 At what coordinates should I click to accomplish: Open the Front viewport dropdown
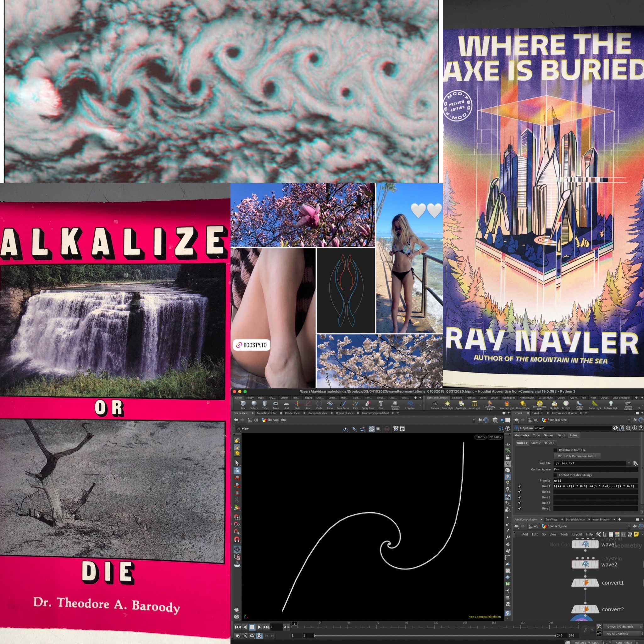click(x=480, y=437)
